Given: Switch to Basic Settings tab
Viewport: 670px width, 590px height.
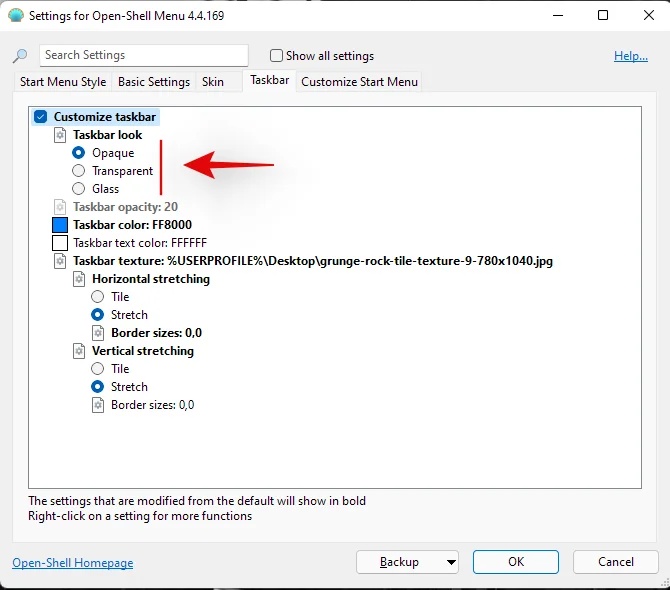Looking at the screenshot, I should (154, 82).
